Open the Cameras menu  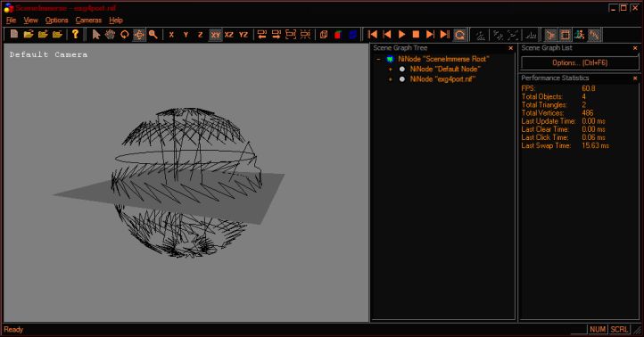coord(88,21)
